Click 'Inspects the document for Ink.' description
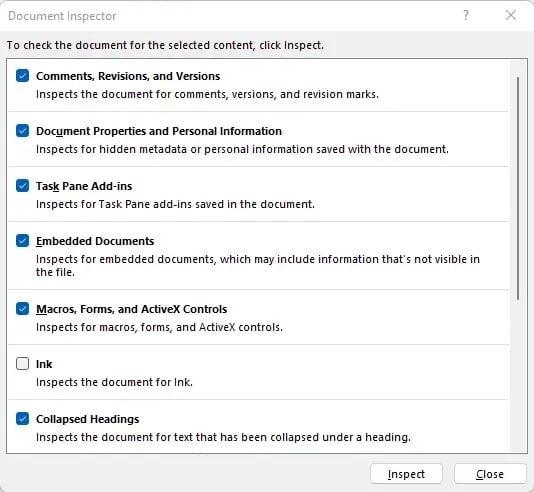The width and height of the screenshot is (534, 492). (x=114, y=382)
